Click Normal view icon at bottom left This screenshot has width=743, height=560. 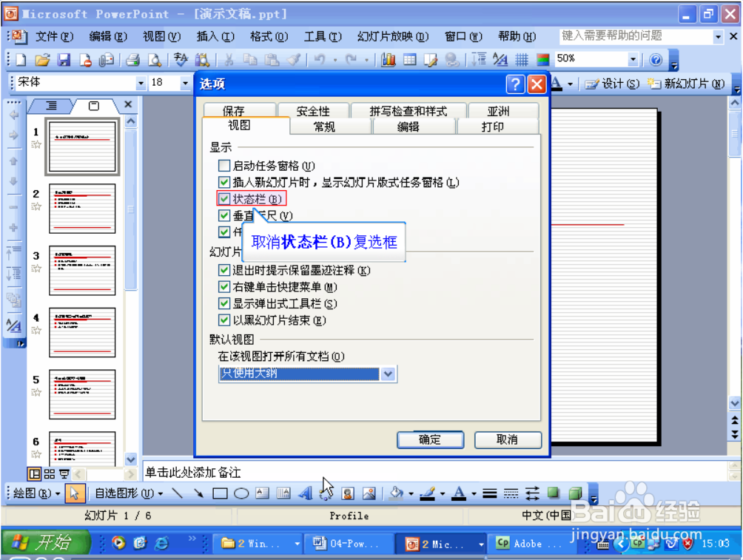(x=34, y=473)
